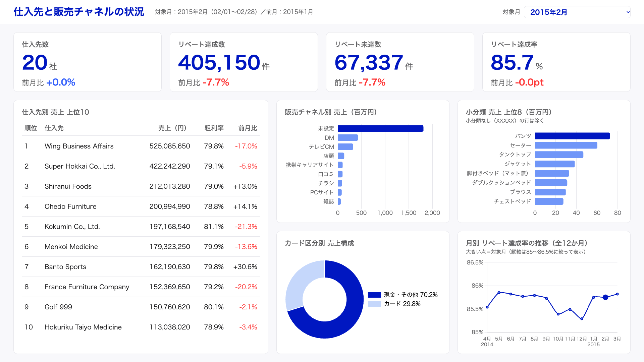Click the カード legend color swatch
Image resolution: width=644 pixels, height=362 pixels.
[374, 304]
